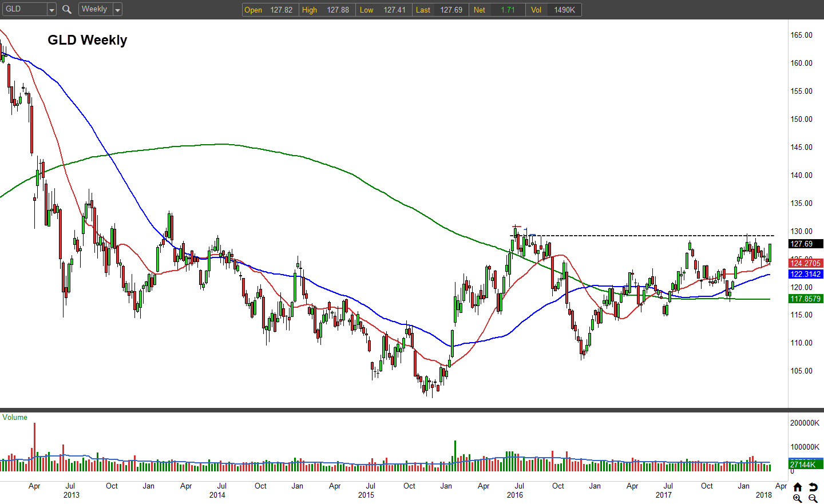Click the 2017 year label on the time axis
Image resolution: width=824 pixels, height=504 pixels.
tap(664, 495)
